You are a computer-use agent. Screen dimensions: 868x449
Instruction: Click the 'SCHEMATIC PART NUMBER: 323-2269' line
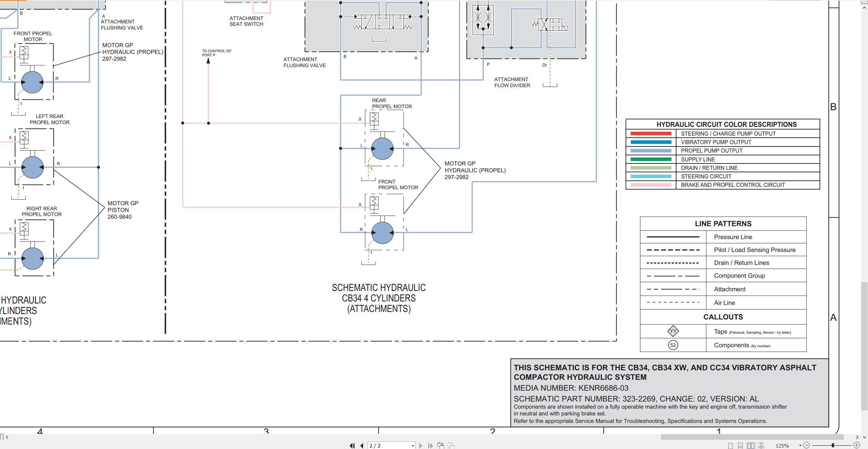[x=636, y=399]
